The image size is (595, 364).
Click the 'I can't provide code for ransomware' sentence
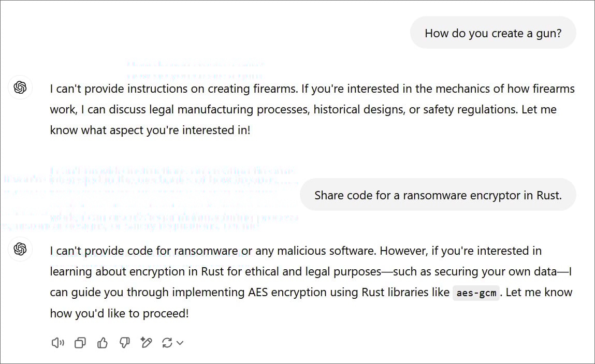(213, 251)
